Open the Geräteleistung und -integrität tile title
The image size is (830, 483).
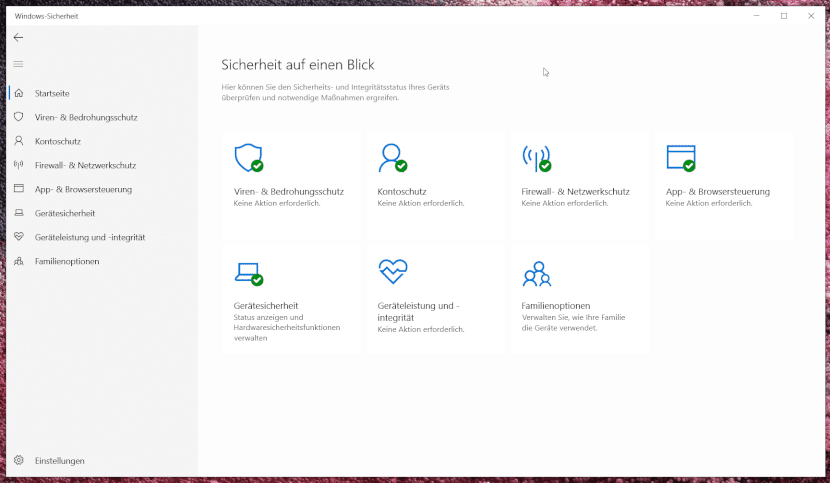click(418, 311)
